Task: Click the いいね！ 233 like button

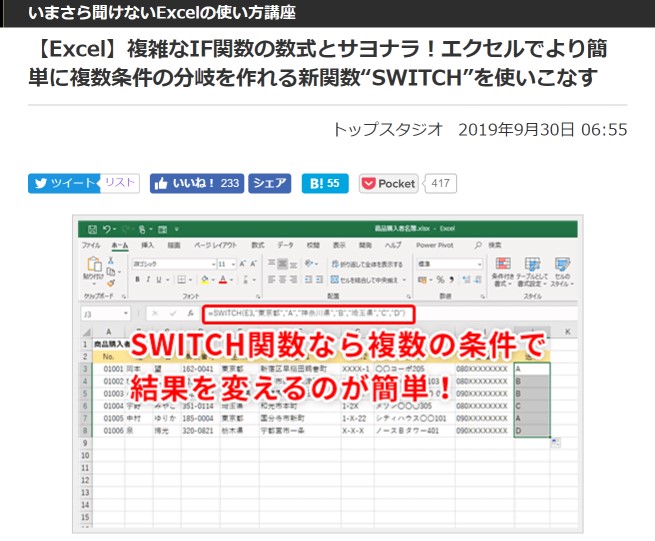Action: 197,183
